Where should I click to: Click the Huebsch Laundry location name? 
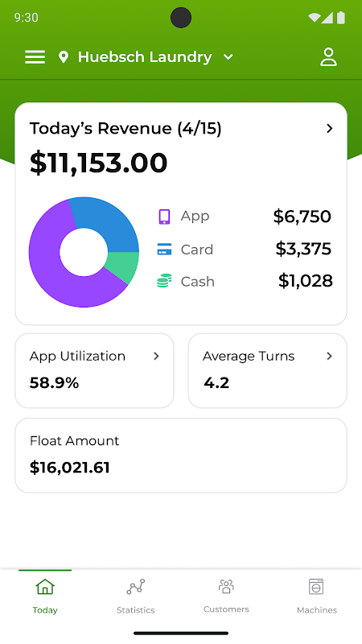click(x=145, y=57)
